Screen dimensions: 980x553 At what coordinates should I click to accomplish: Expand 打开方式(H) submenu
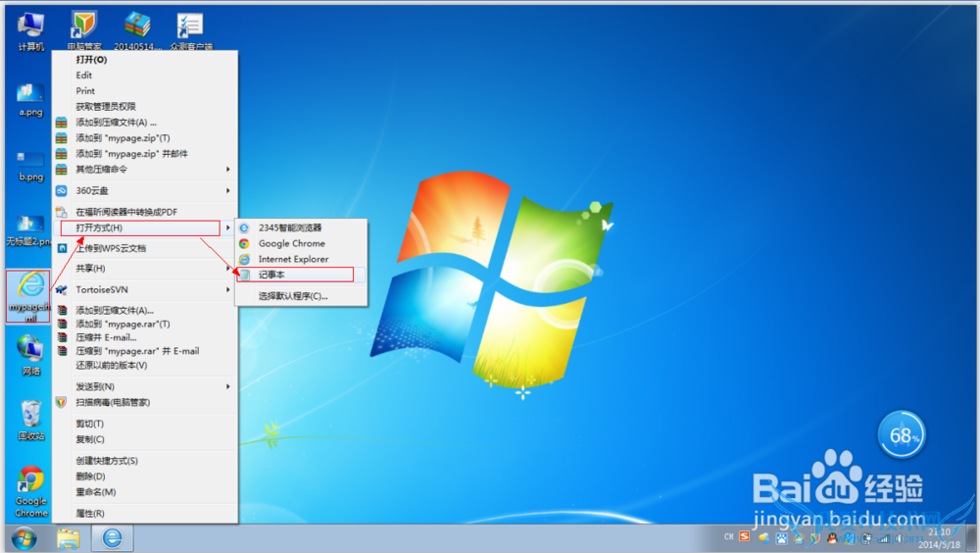(145, 227)
